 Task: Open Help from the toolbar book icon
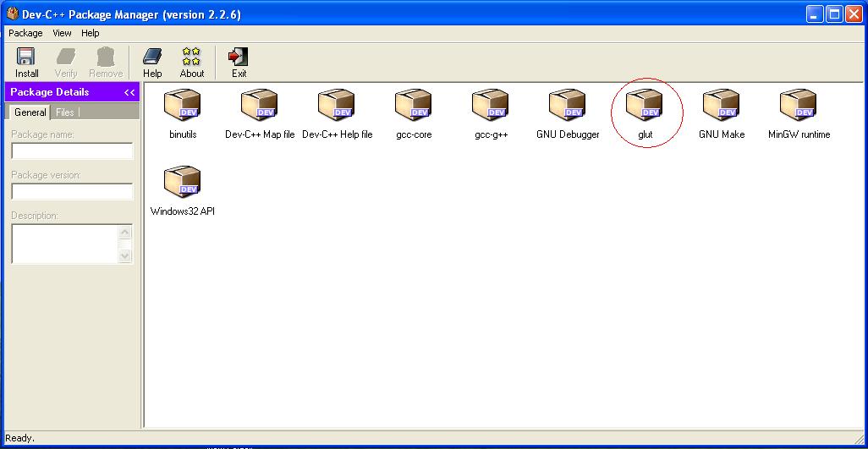[x=152, y=62]
